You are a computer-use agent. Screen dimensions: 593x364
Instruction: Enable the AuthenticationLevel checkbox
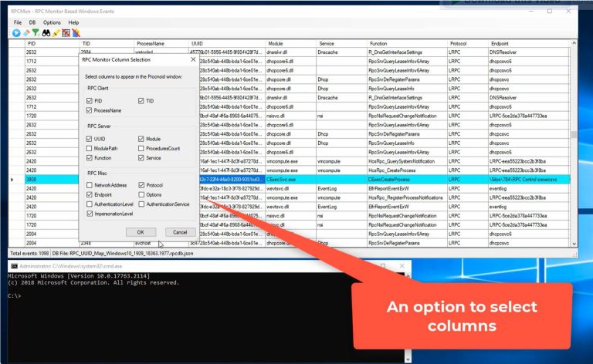(90, 204)
